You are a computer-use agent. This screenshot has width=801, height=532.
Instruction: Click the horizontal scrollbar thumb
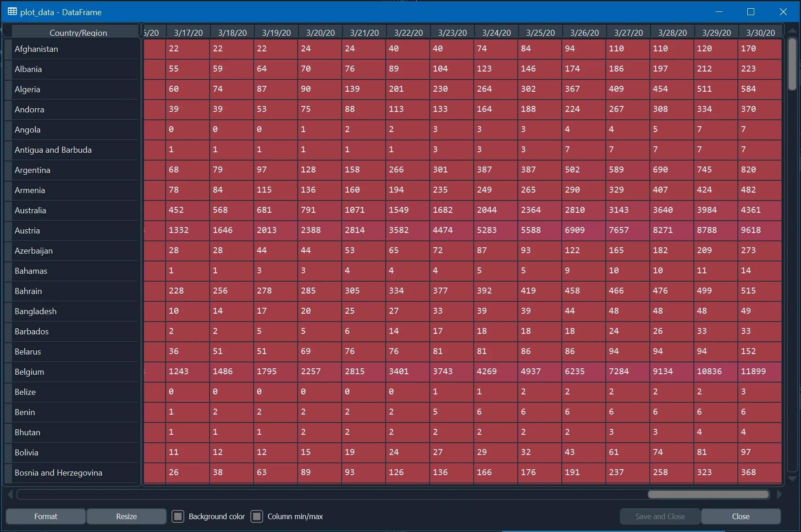pyautogui.click(x=708, y=494)
